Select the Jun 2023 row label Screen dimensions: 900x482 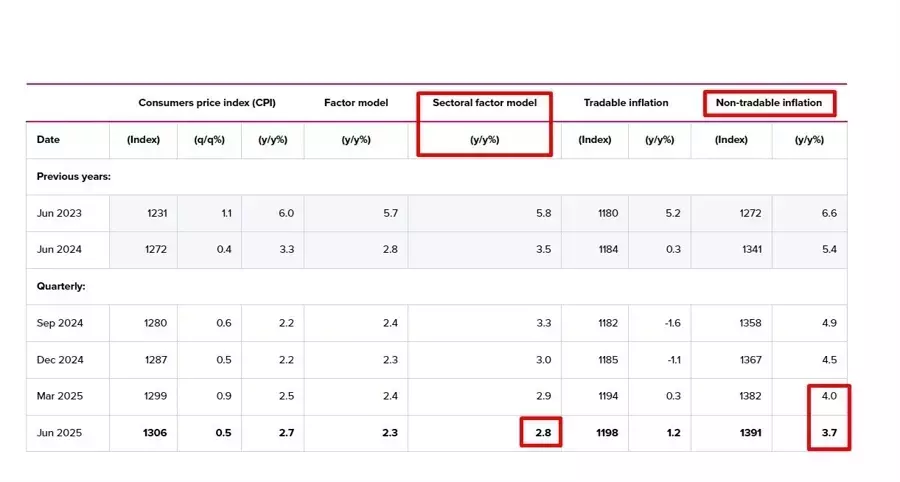pyautogui.click(x=59, y=213)
